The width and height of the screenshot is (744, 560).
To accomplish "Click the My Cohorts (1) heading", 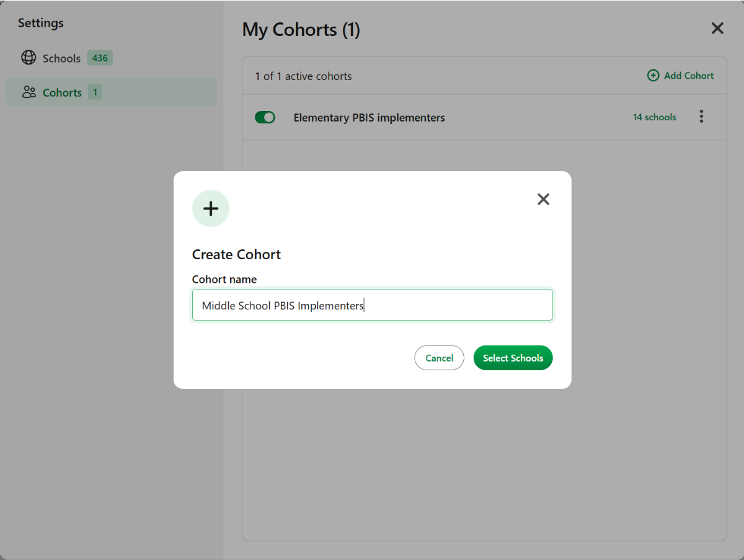I will (301, 29).
